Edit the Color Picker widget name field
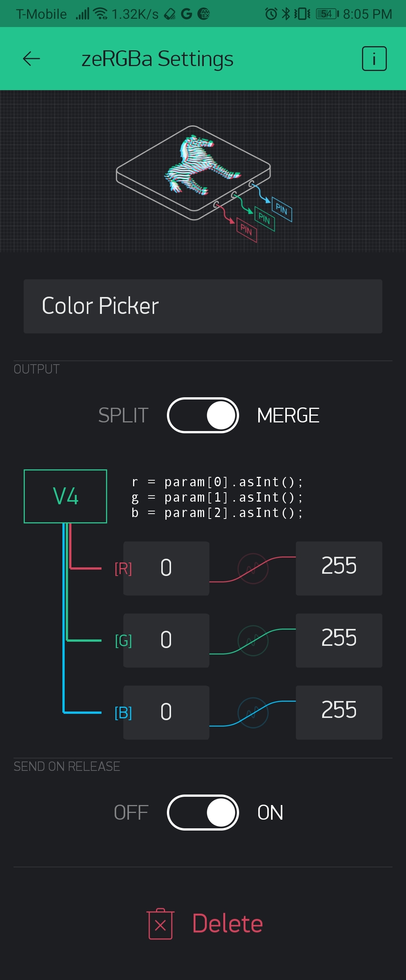Screen dimensions: 406x980 click(203, 306)
